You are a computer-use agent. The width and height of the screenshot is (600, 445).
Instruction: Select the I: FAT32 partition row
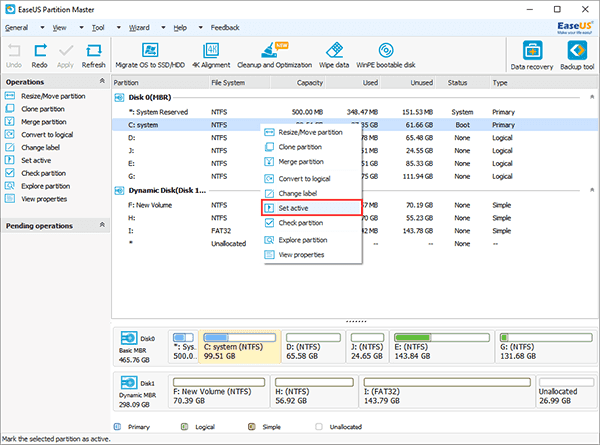tap(355, 231)
